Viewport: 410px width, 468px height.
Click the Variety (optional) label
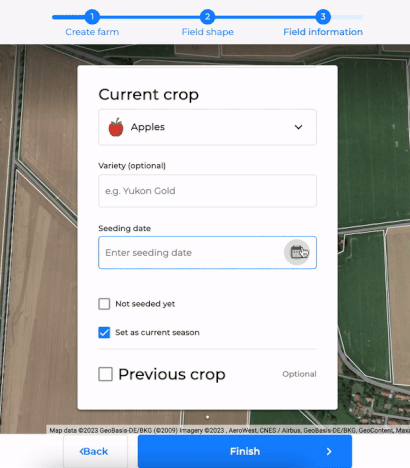click(132, 166)
